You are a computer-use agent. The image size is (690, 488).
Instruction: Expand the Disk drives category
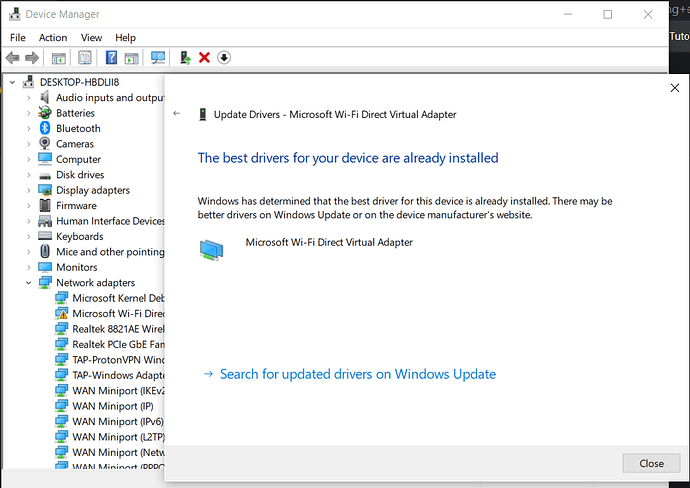tap(29, 175)
